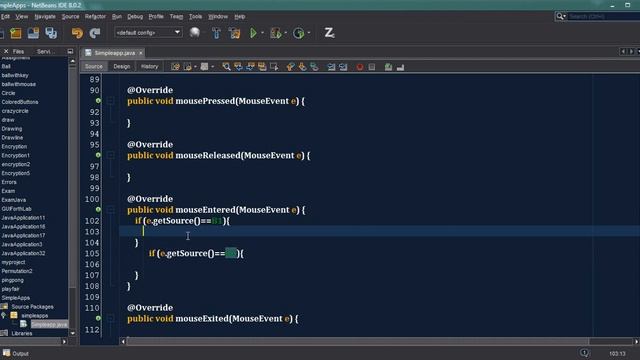Click the notifications icon in status bar
Viewport: 640px width, 360px height.
(x=584, y=353)
